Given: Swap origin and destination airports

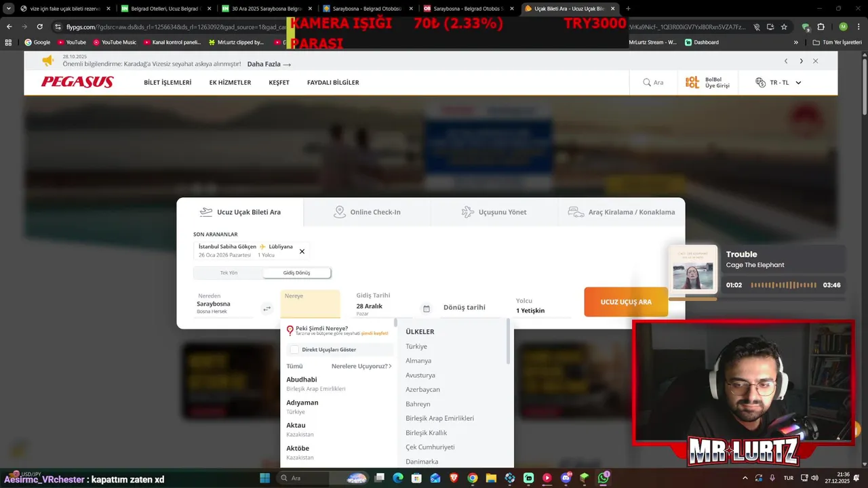Looking at the screenshot, I should (267, 308).
